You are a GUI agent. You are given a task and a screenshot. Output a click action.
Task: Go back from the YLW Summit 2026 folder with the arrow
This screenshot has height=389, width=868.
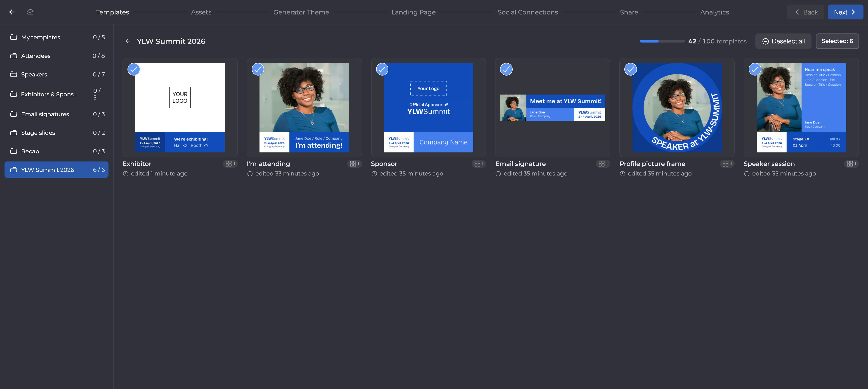(128, 41)
